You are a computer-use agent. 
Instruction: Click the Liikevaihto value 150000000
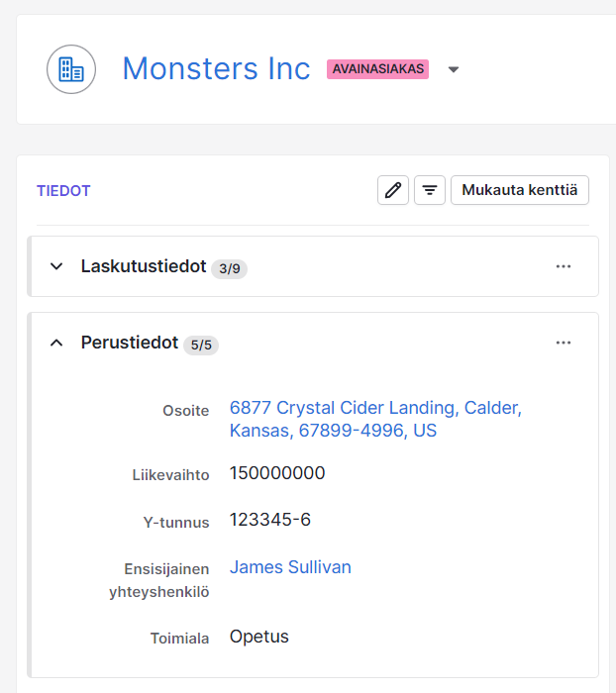pyautogui.click(x=277, y=473)
